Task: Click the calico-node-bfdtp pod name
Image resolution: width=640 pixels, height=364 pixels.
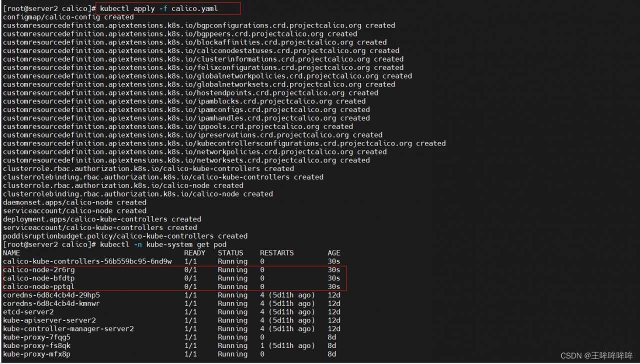Action: (39, 278)
